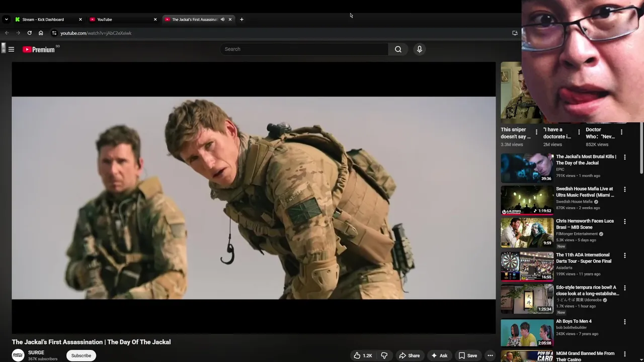Open Ah Boys To Men 4 thumbnail
Screen dimensions: 644x362
point(527,332)
